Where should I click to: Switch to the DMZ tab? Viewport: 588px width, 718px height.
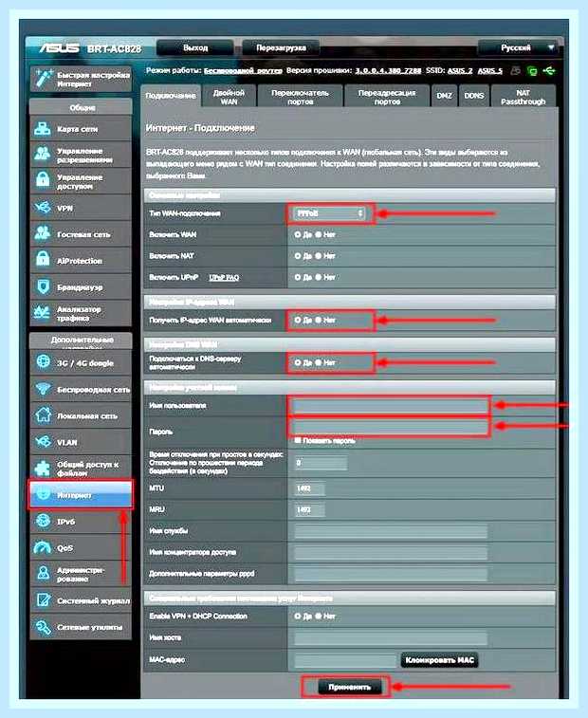click(444, 96)
